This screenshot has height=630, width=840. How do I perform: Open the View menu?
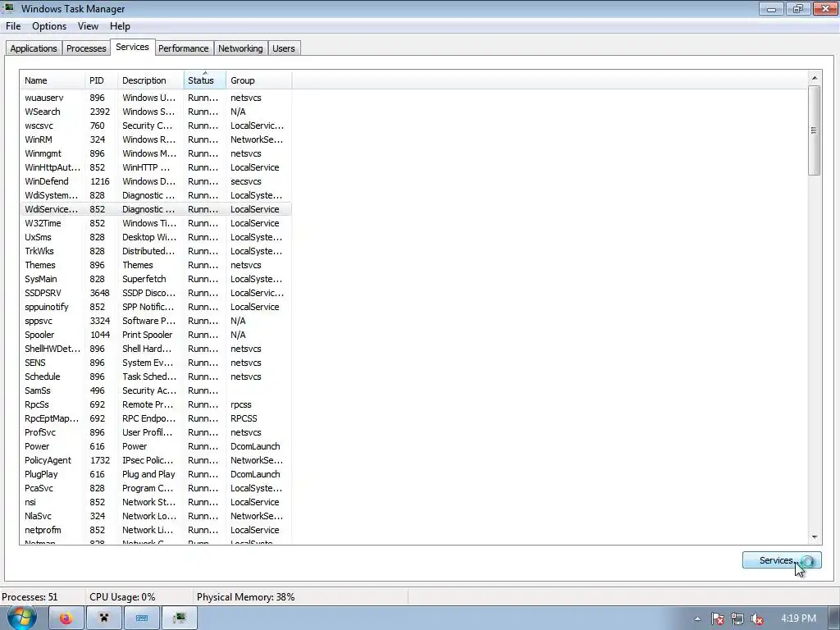(x=88, y=26)
